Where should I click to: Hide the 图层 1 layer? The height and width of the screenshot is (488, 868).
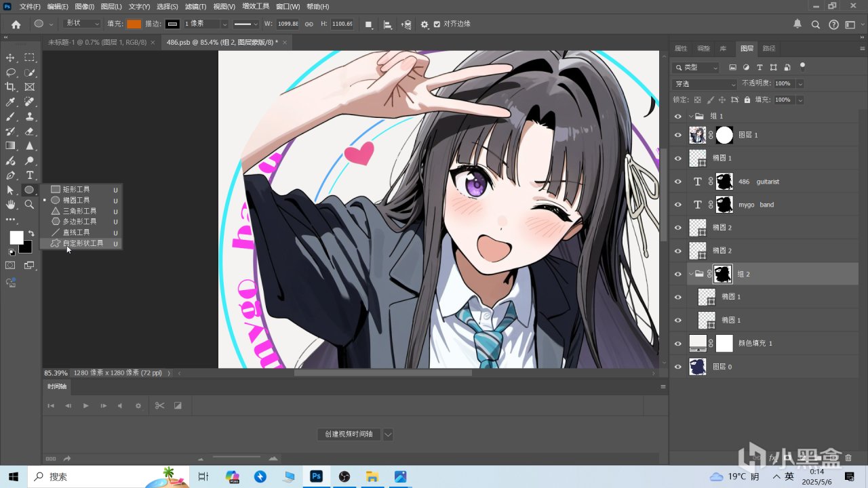click(677, 135)
